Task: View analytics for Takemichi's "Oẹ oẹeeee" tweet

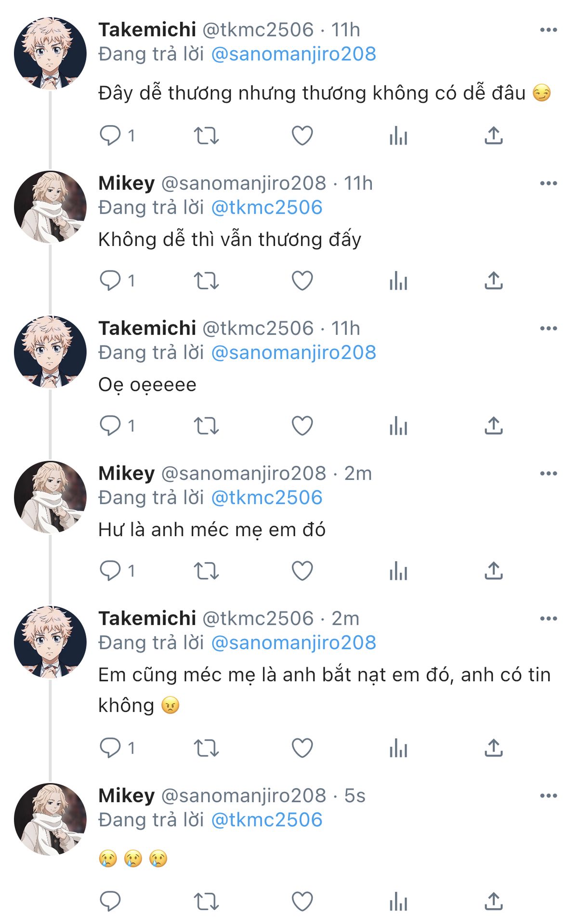Action: 398,426
